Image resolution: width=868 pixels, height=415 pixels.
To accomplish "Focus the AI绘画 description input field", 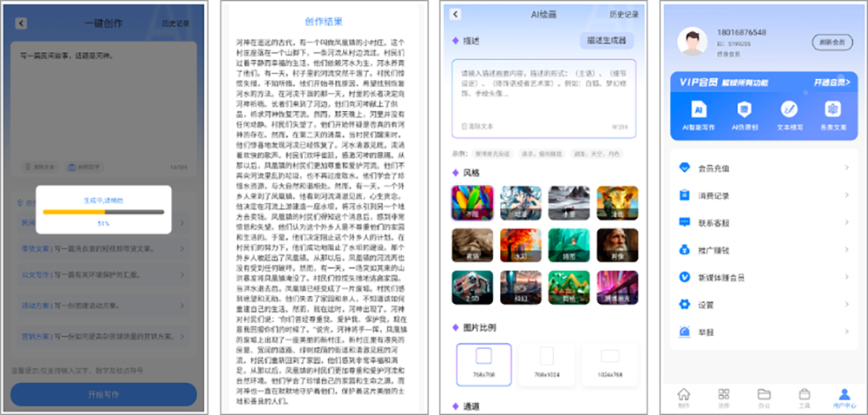I will 544,98.
